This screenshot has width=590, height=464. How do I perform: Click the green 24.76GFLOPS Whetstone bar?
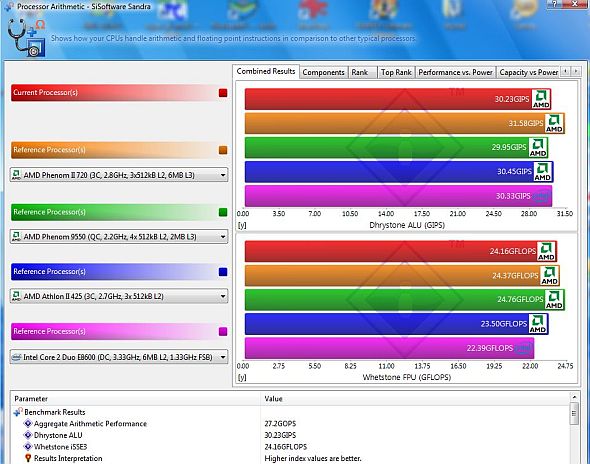404,300
